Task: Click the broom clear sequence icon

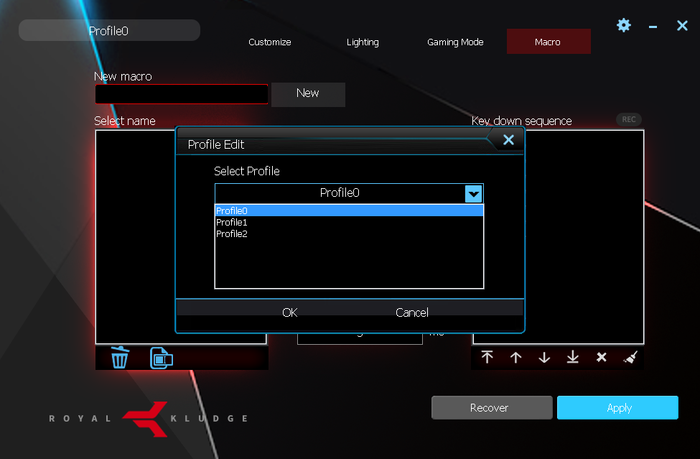Action: [629, 357]
